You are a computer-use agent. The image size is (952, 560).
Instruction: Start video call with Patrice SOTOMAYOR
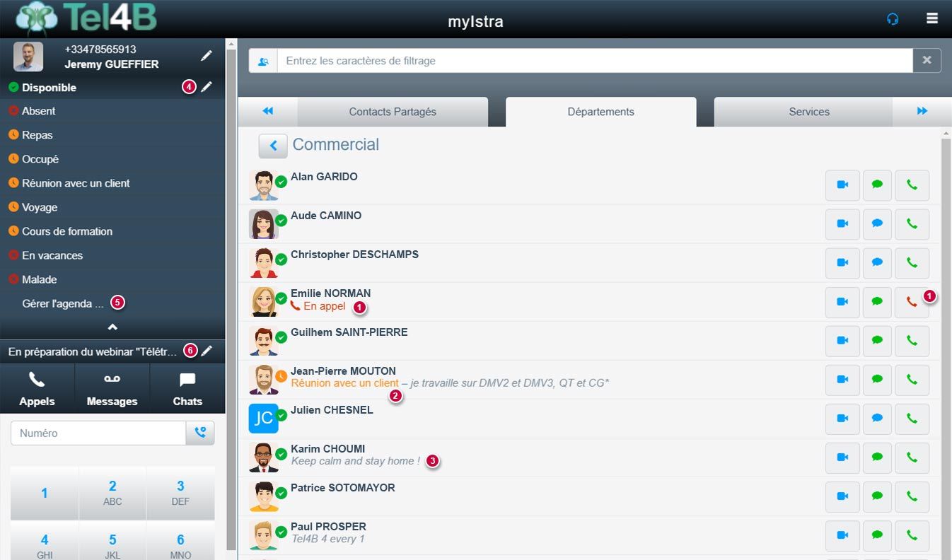[842, 496]
